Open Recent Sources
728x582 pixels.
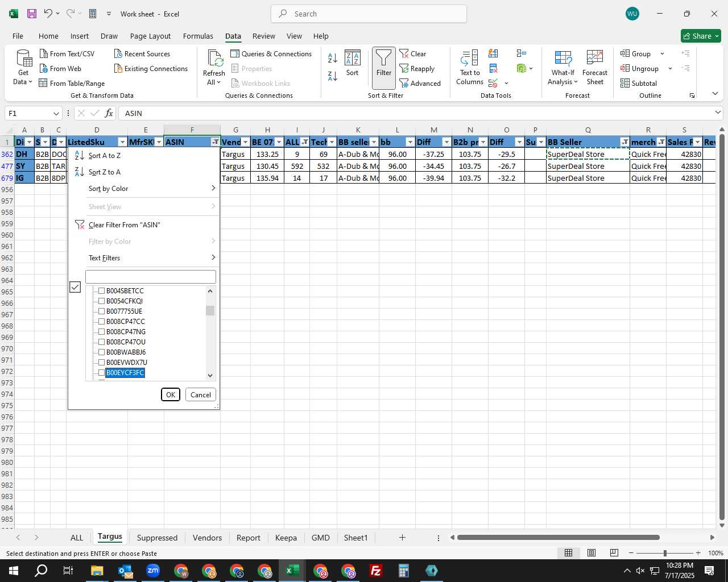(142, 53)
